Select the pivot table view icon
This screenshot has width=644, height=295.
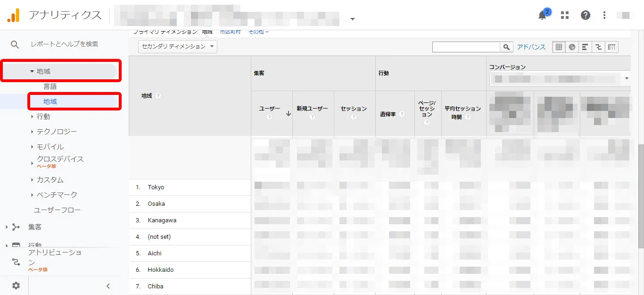click(611, 47)
